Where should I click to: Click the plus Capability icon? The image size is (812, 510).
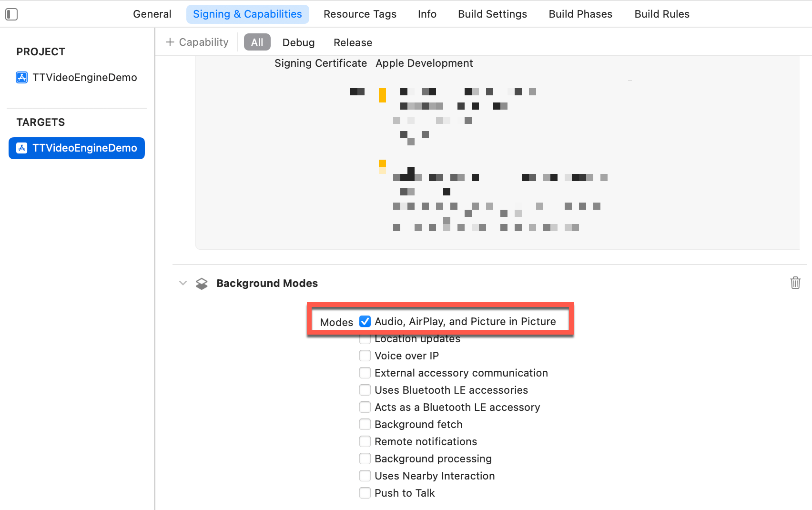coord(170,42)
